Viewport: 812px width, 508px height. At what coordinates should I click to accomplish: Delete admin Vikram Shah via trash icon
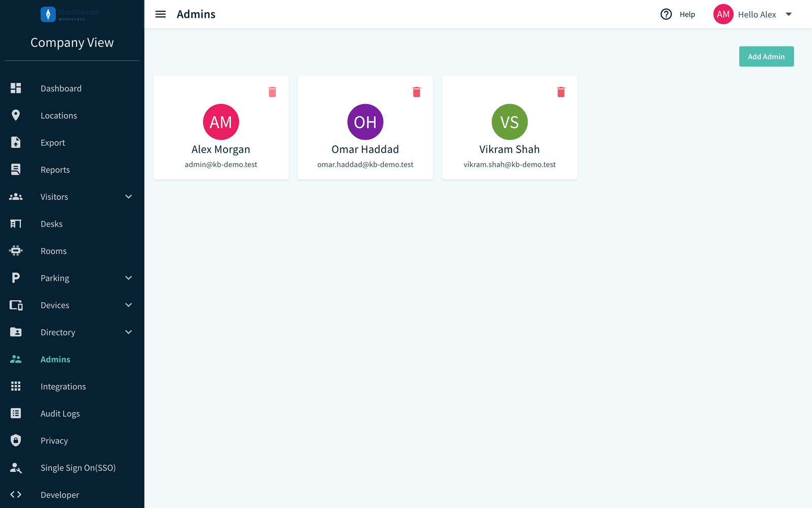point(561,92)
